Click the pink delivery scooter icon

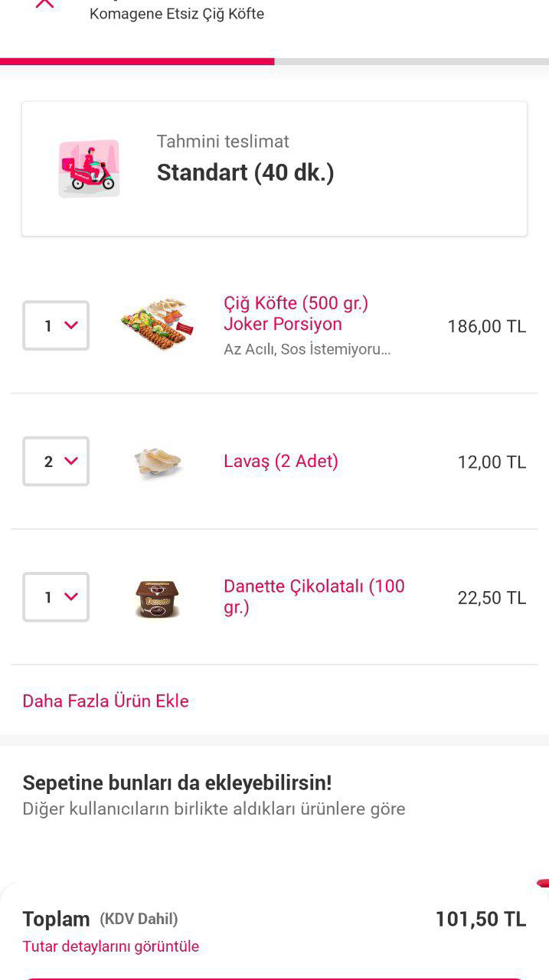pos(90,167)
